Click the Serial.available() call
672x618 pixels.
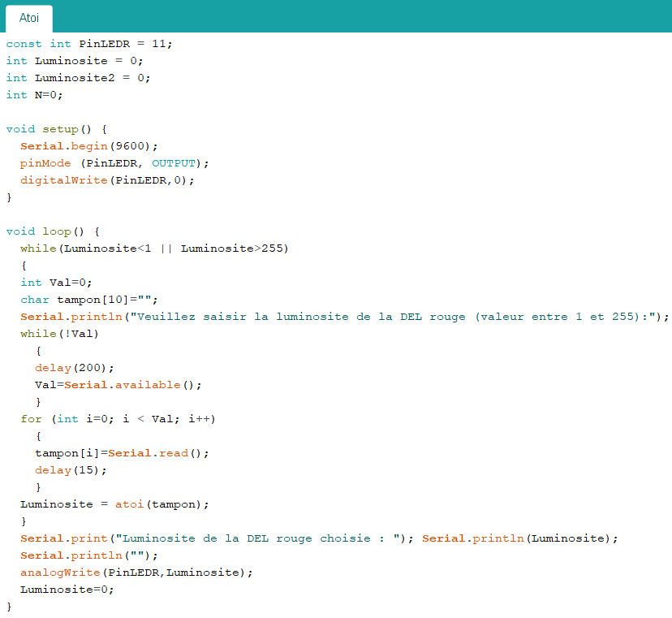132,385
